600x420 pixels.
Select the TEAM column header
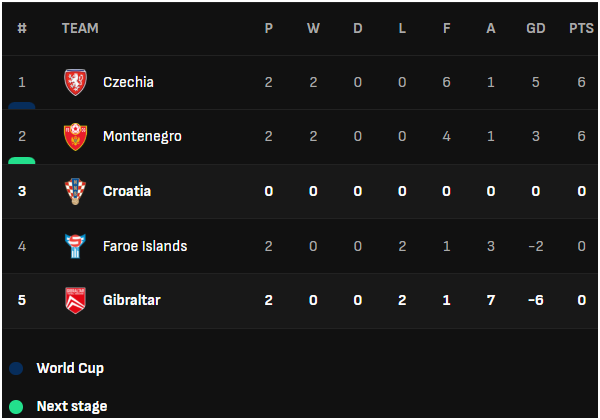pos(80,28)
